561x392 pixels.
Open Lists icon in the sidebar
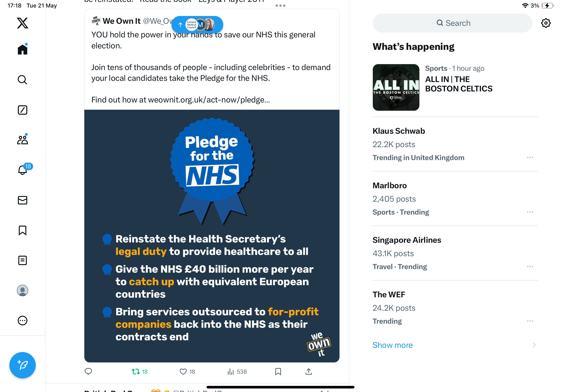(23, 260)
